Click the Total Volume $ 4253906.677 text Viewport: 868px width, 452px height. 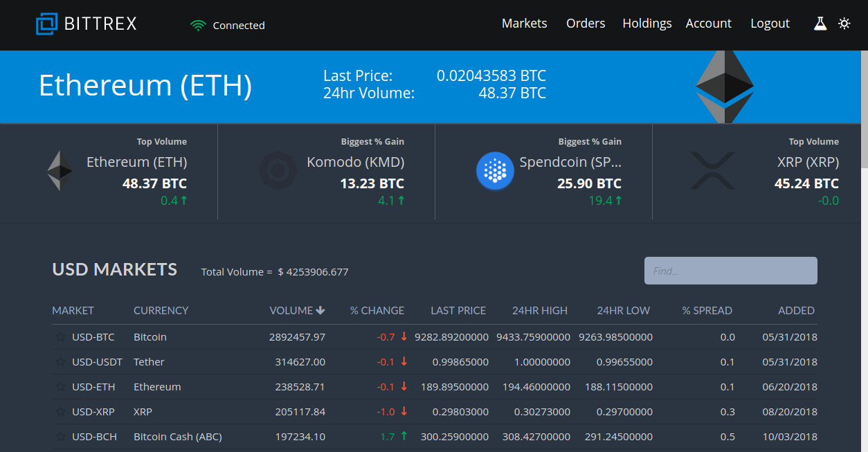point(275,272)
